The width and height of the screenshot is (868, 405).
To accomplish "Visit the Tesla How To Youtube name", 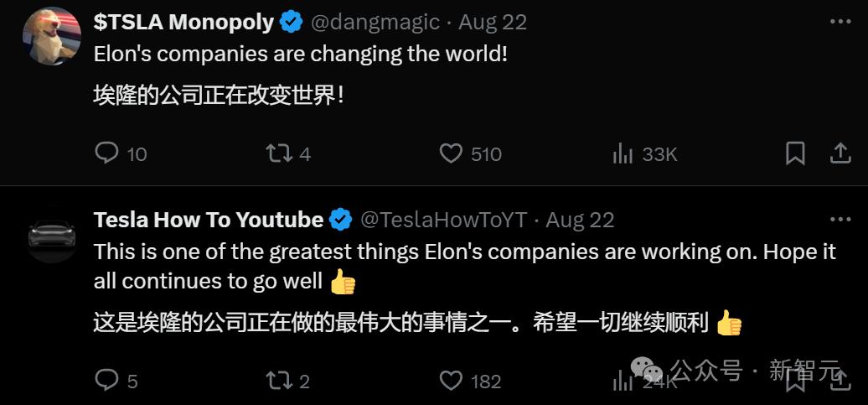I will [x=209, y=220].
